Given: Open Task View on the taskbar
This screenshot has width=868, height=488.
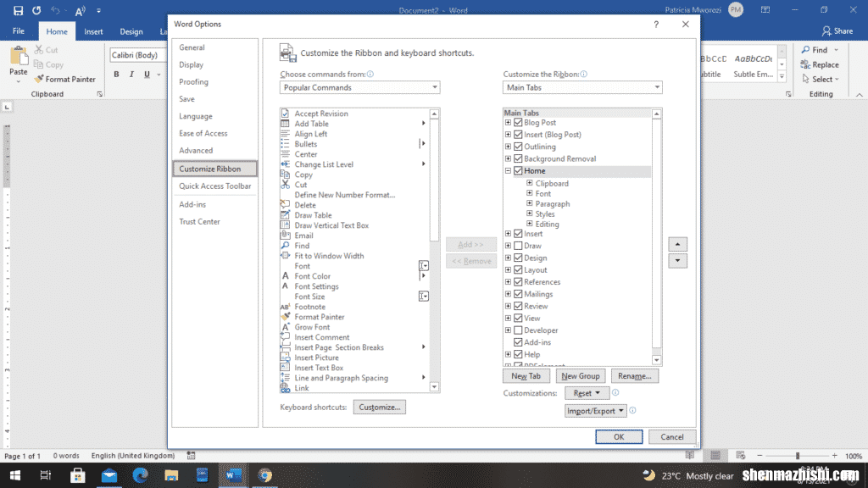Looking at the screenshot, I should 46,475.
